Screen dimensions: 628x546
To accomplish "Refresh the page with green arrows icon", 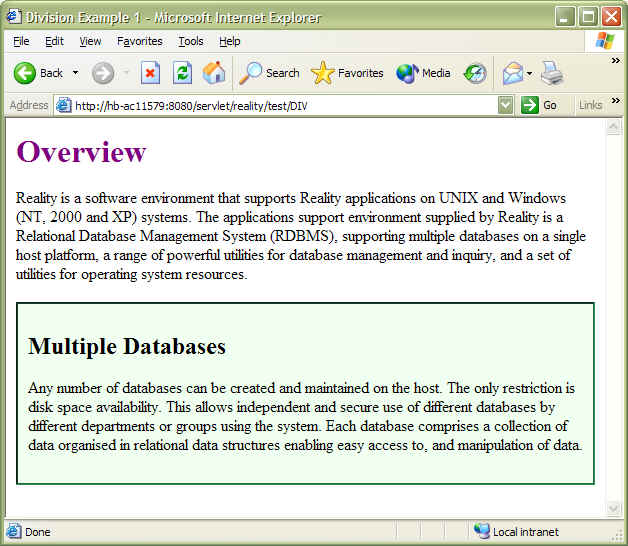I will (182, 73).
